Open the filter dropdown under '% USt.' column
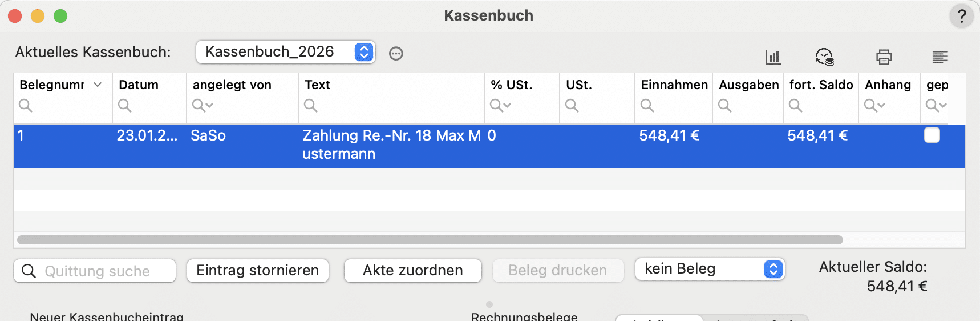The image size is (980, 321). point(500,106)
